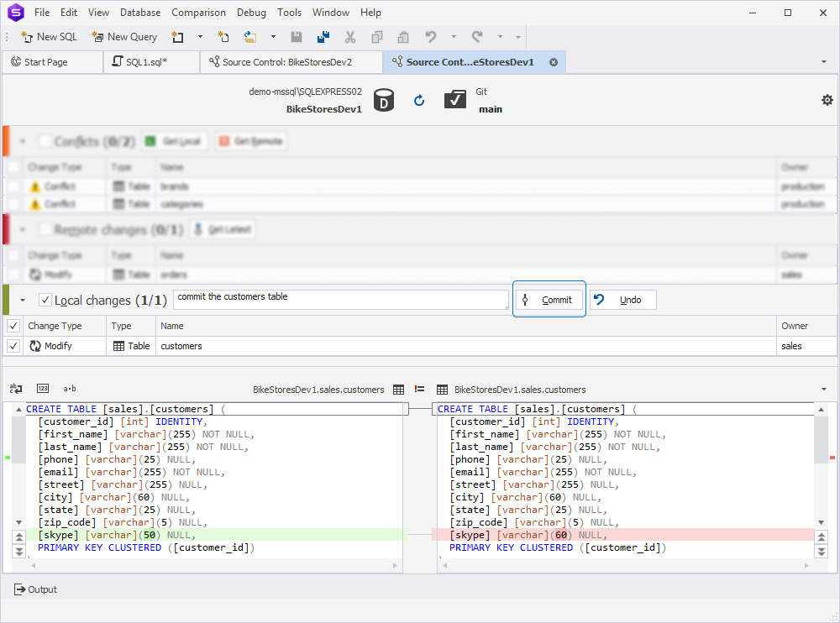Click the Cut scissors icon
Image resolution: width=840 pixels, height=623 pixels.
[350, 37]
